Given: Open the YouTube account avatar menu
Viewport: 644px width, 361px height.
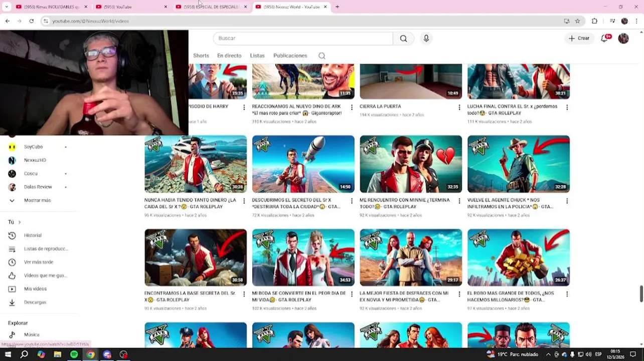Looking at the screenshot, I should [x=623, y=38].
